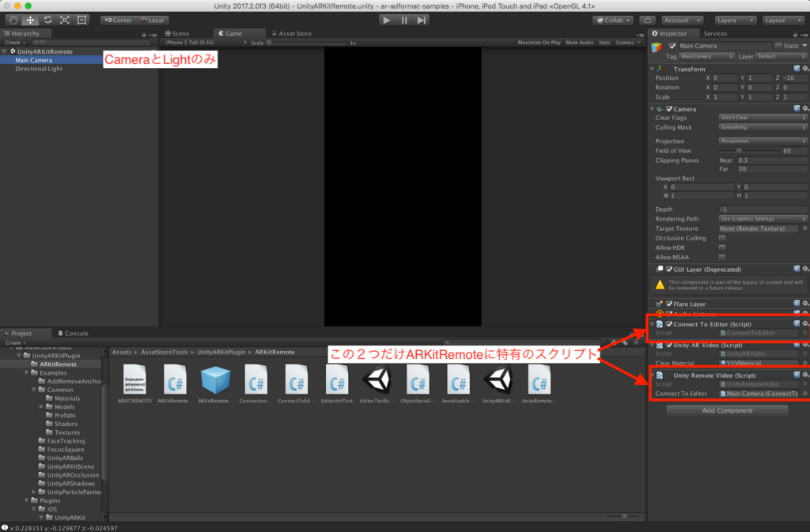The image size is (810, 532).
Task: Select EditorTestSc... Unity scene asset
Action: tap(377, 384)
